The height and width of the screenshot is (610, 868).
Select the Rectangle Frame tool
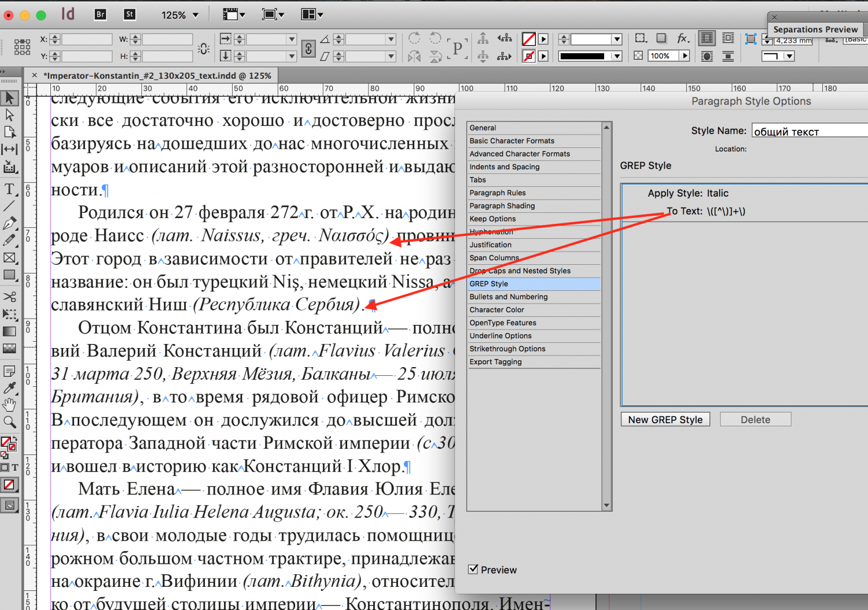pos(9,258)
